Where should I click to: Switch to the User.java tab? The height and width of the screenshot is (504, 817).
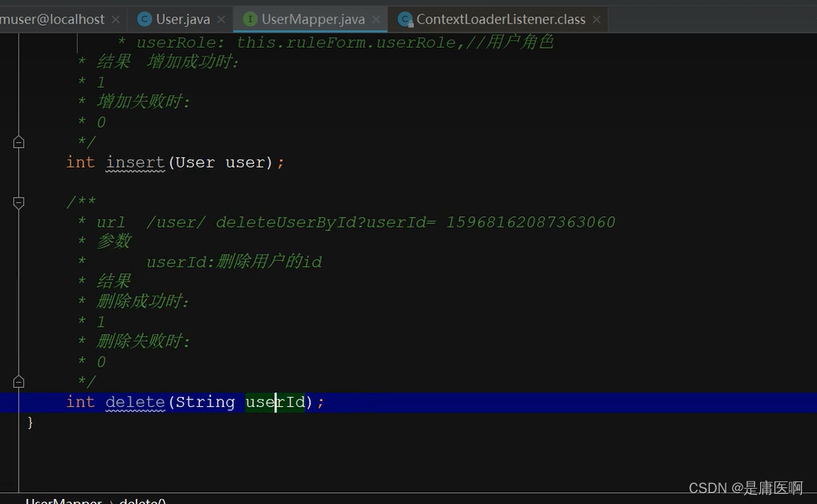click(x=182, y=20)
